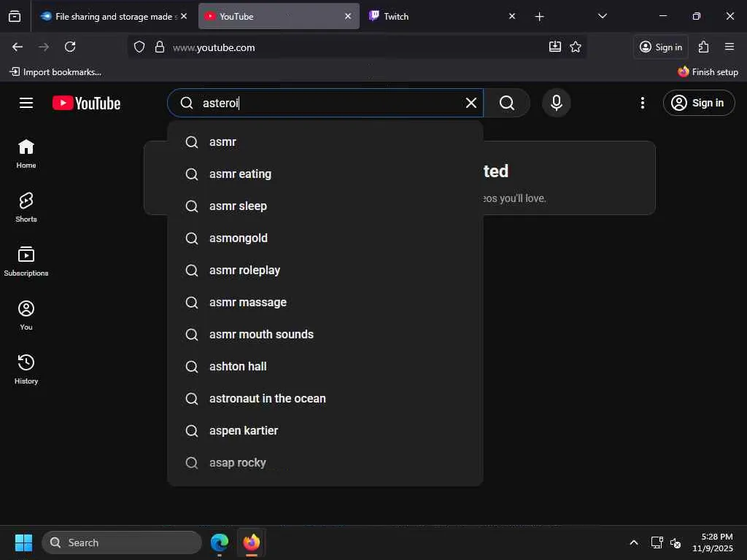
Task: Open Microsoft Edge from taskbar
Action: point(220,542)
